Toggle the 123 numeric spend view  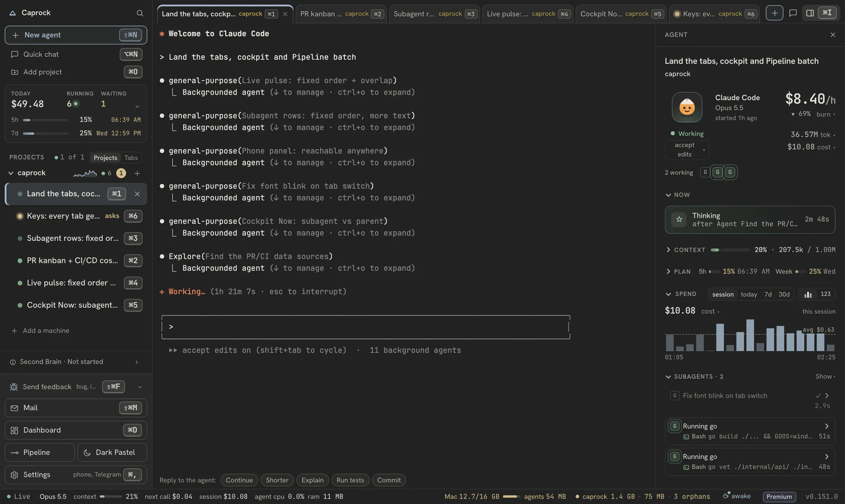pos(825,294)
